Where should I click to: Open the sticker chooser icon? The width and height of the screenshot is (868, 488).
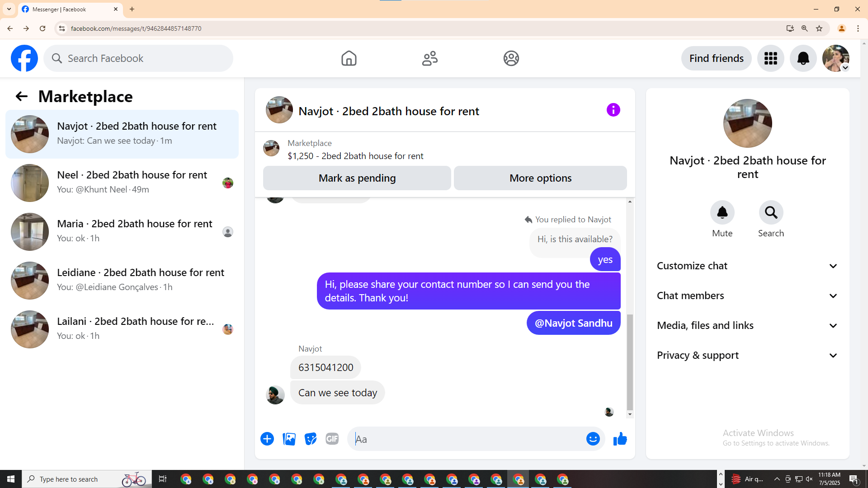pyautogui.click(x=311, y=439)
